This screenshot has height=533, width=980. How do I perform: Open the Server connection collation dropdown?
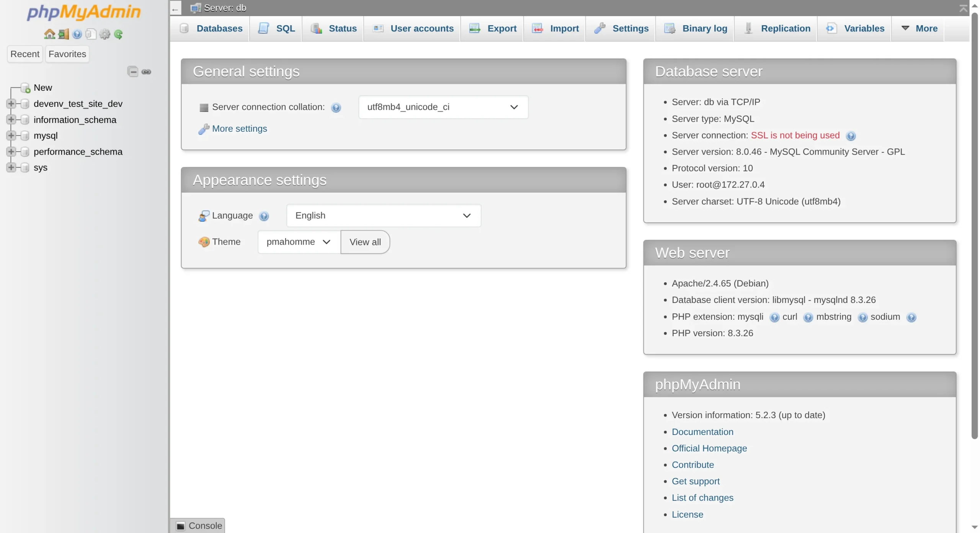pos(443,107)
